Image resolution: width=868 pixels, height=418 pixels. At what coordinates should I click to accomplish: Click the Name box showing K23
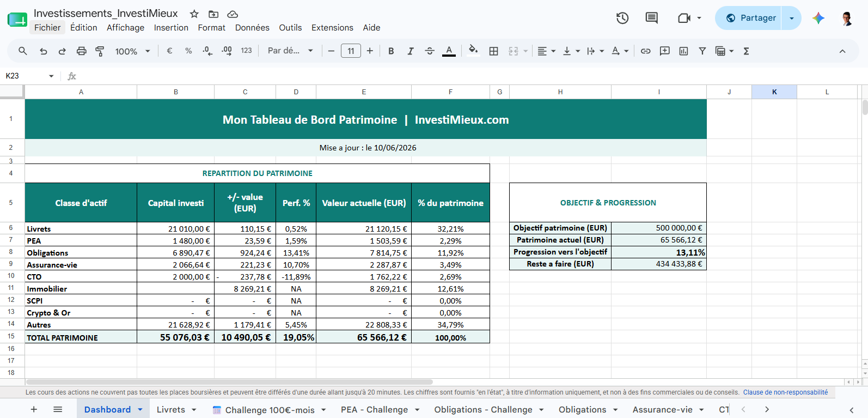point(29,76)
